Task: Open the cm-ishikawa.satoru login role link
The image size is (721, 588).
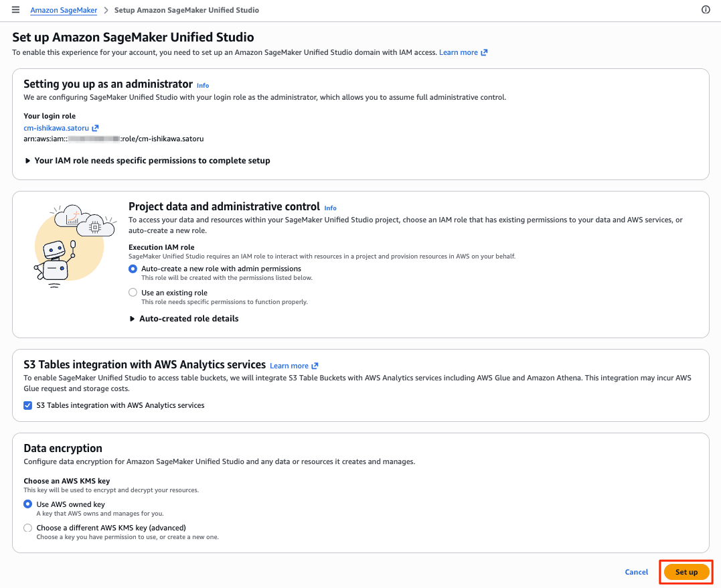Action: [x=56, y=128]
